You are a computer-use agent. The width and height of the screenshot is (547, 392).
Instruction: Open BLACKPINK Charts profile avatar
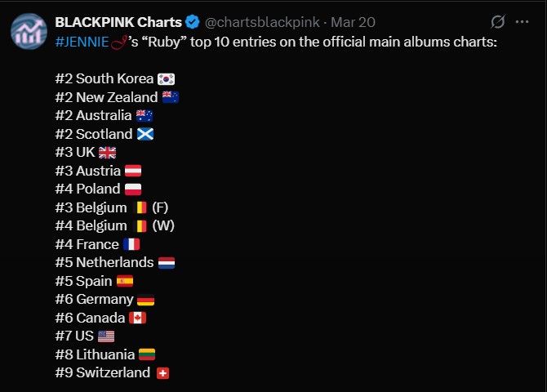pos(29,31)
